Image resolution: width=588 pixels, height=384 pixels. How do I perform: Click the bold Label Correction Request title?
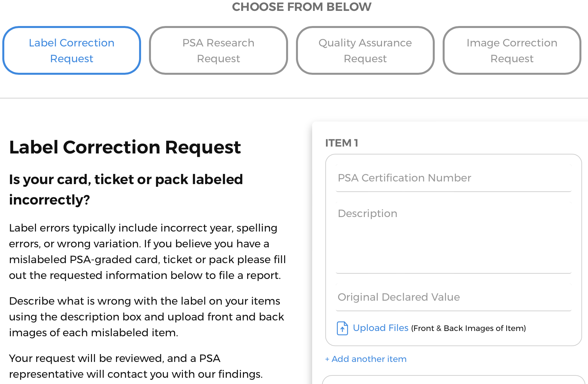tap(125, 147)
